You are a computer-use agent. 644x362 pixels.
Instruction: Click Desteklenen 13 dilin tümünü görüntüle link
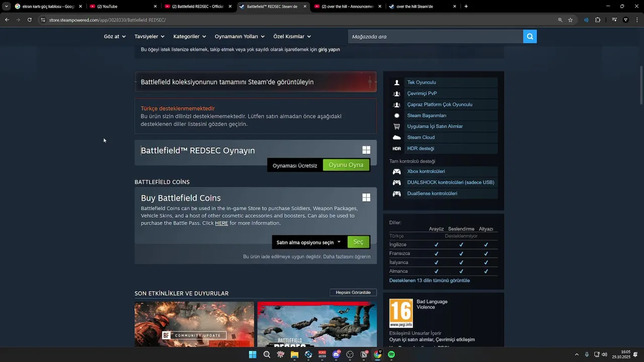(x=430, y=281)
